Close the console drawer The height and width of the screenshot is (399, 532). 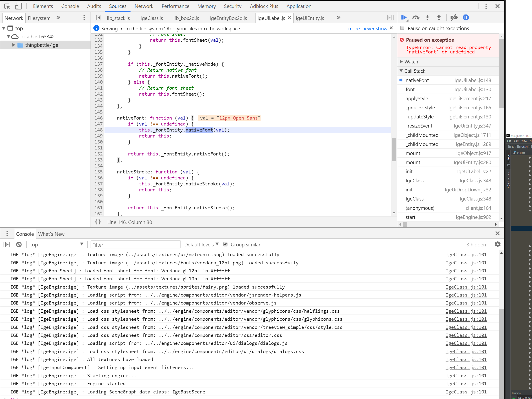click(497, 233)
